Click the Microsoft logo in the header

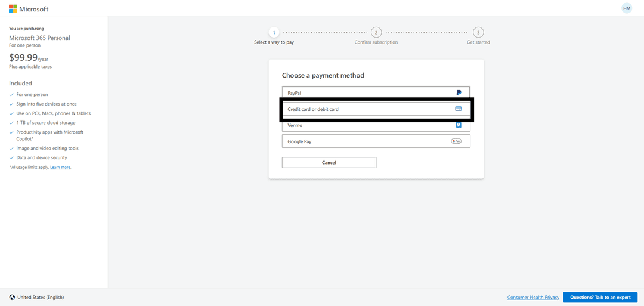28,9
